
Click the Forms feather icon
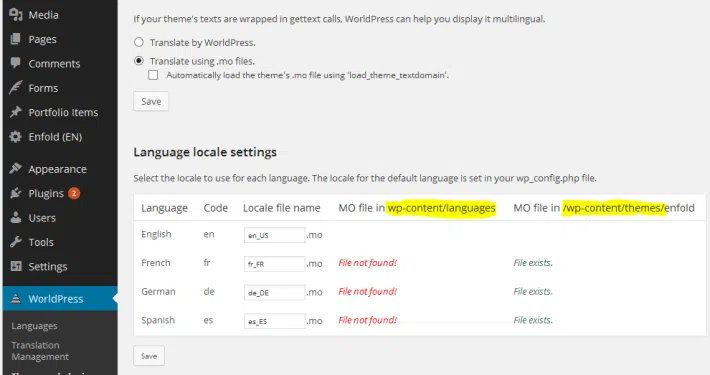pos(16,87)
